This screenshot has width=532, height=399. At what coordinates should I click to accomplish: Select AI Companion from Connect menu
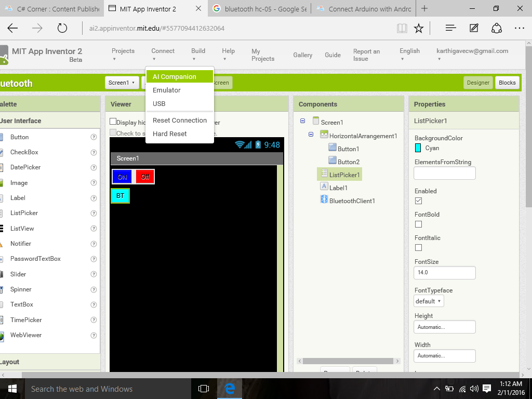[179, 77]
